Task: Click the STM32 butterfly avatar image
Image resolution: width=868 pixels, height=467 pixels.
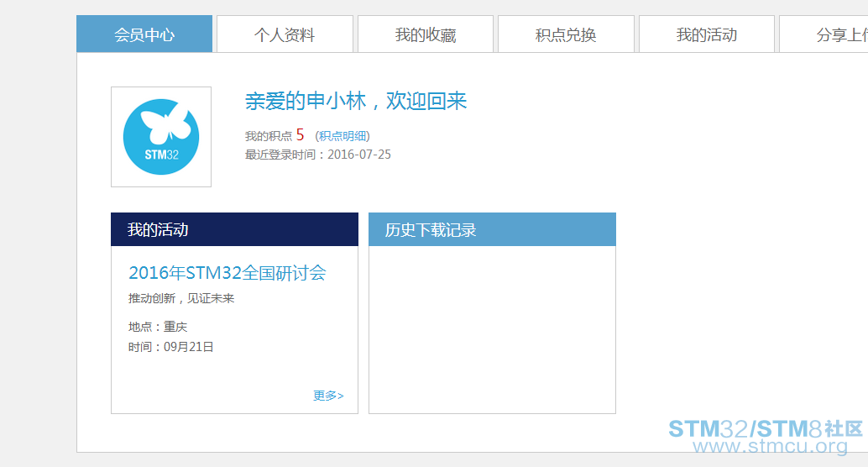Action: pyautogui.click(x=161, y=137)
